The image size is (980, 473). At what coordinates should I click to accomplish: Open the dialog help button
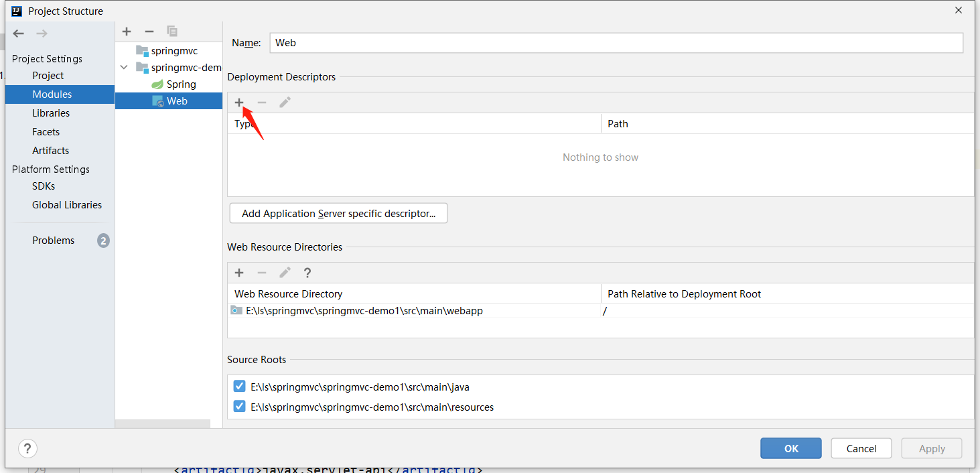(27, 448)
